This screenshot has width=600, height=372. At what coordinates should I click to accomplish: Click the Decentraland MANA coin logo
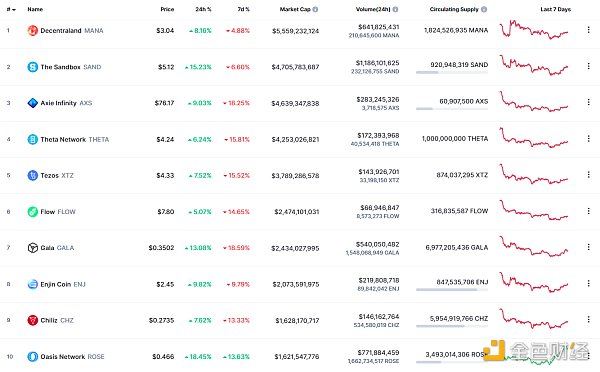[33, 31]
